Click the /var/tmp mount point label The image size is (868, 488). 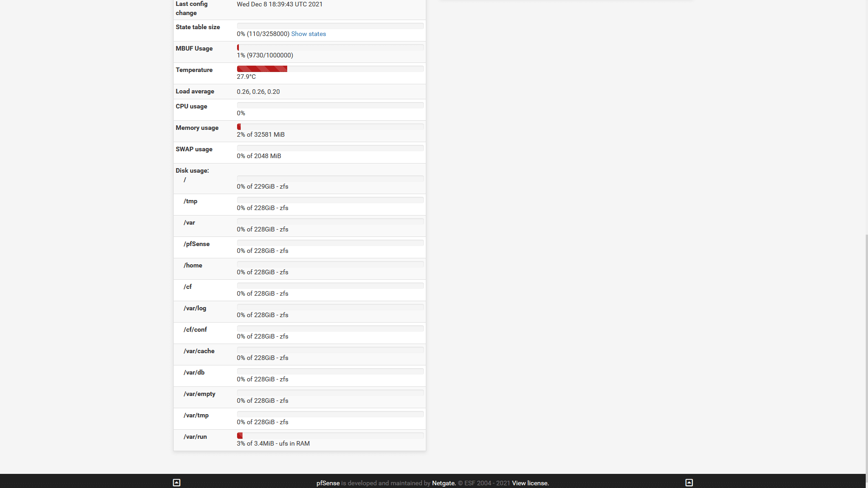coord(196,415)
